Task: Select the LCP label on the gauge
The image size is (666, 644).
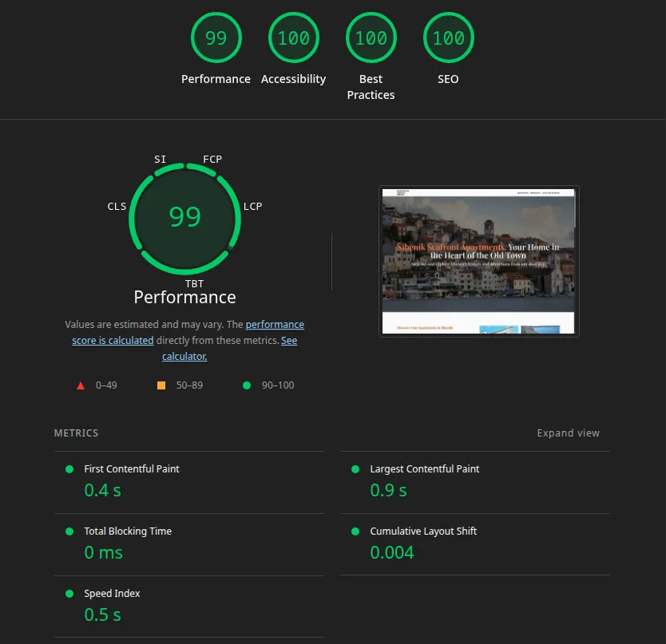Action: [252, 206]
